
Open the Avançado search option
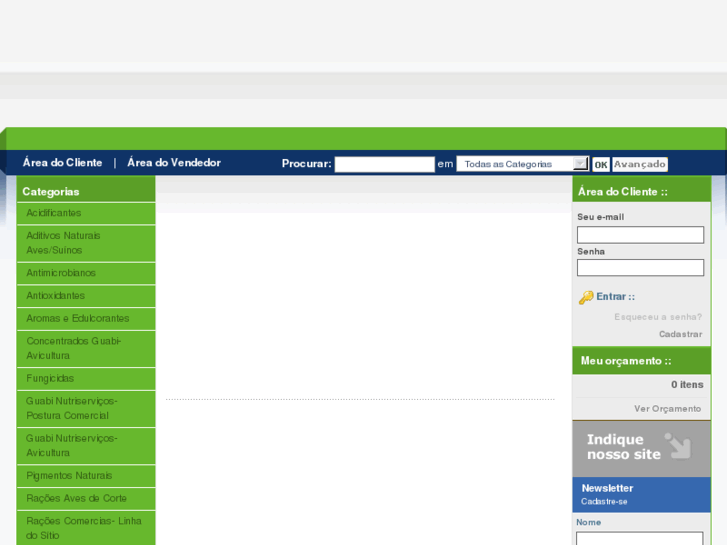tap(640, 164)
